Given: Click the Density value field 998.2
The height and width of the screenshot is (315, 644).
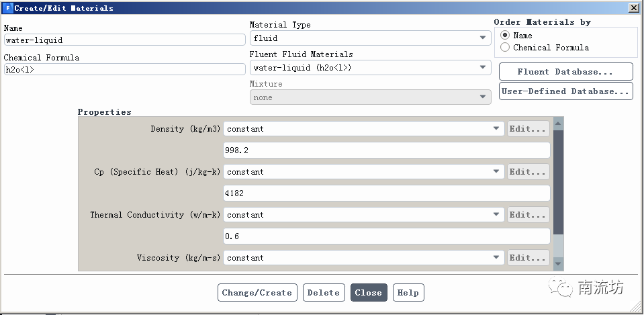Looking at the screenshot, I should point(386,150).
